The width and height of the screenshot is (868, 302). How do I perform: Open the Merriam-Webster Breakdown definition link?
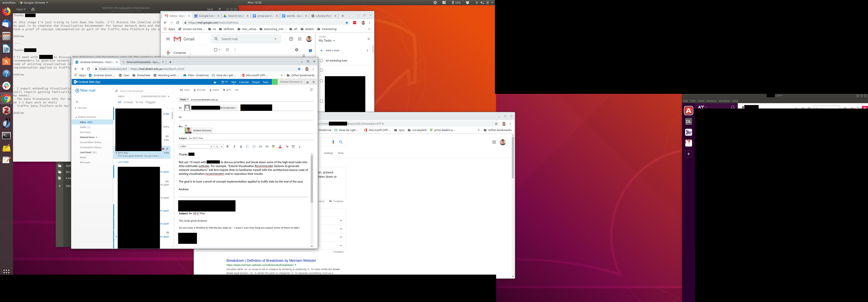tap(271, 261)
